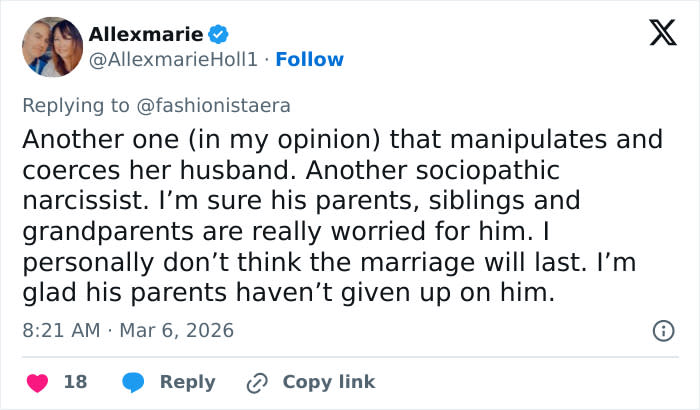This screenshot has width=700, height=410.
Task: Click the chain link copy icon
Action: click(x=257, y=382)
